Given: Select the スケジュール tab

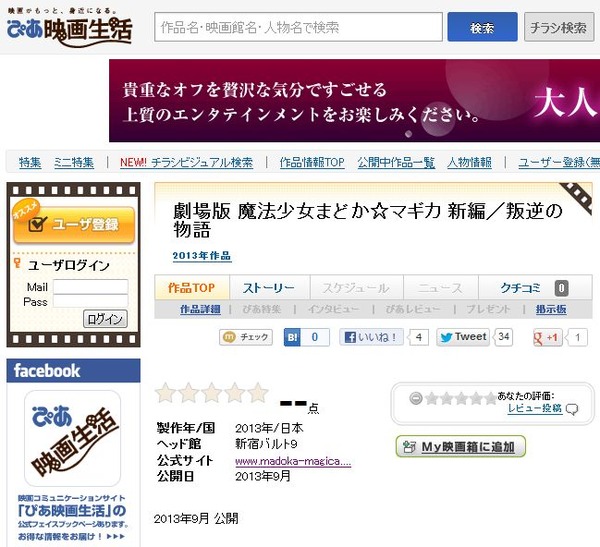Looking at the screenshot, I should [x=356, y=287].
